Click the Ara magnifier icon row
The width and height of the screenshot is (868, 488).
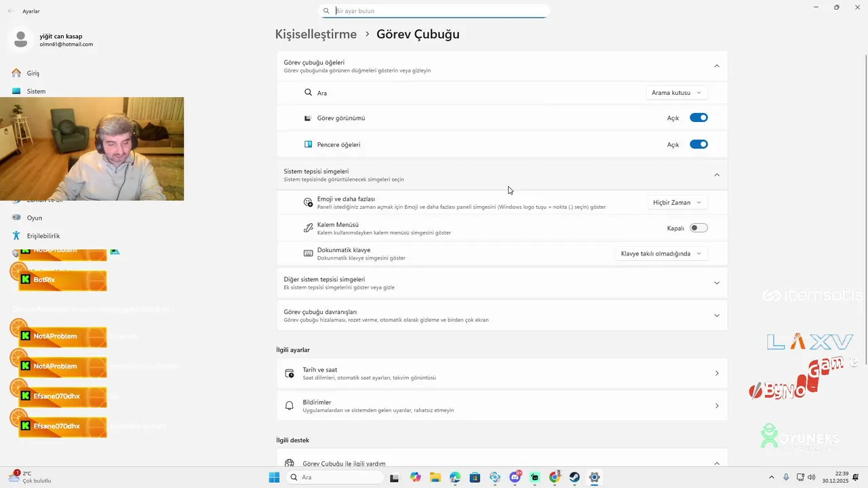pos(308,92)
